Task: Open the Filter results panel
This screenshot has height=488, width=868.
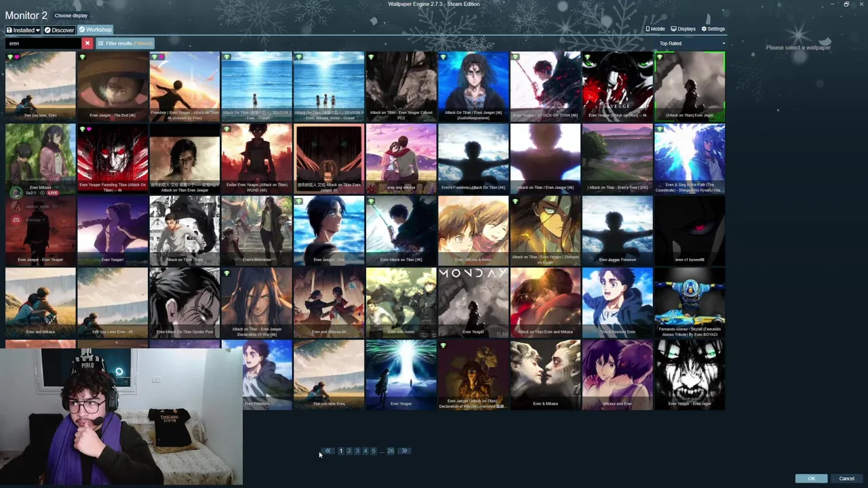Action: tap(125, 43)
